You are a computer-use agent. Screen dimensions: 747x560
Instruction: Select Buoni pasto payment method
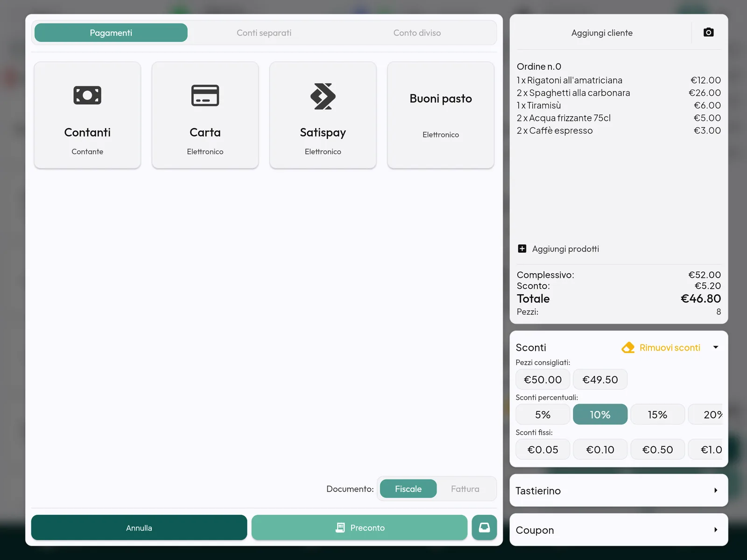(x=441, y=115)
